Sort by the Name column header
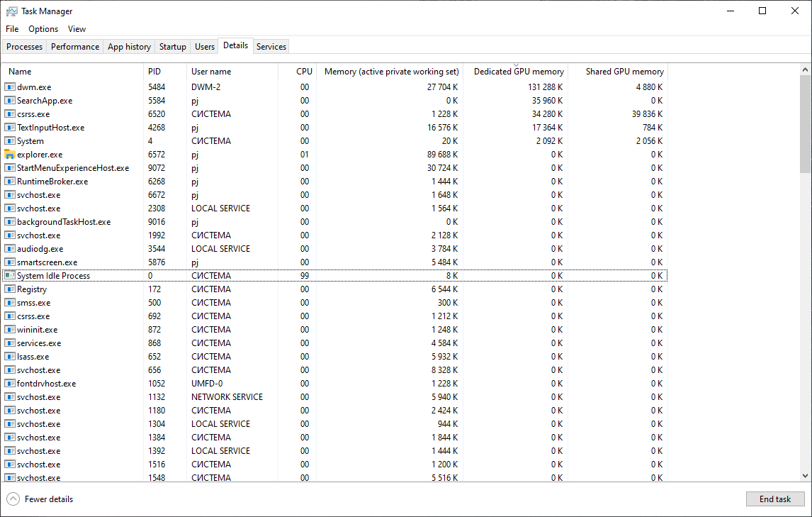The height and width of the screenshot is (517, 812). pyautogui.click(x=73, y=72)
